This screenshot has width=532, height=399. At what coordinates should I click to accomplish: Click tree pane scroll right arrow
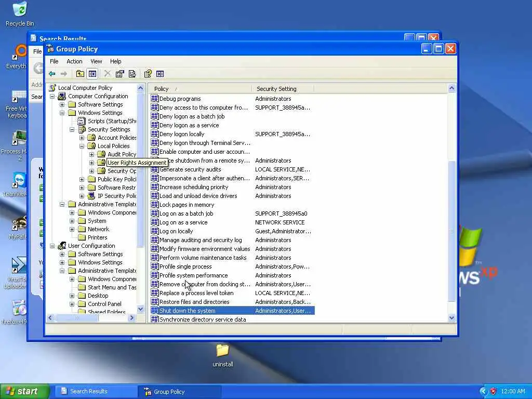[132, 318]
